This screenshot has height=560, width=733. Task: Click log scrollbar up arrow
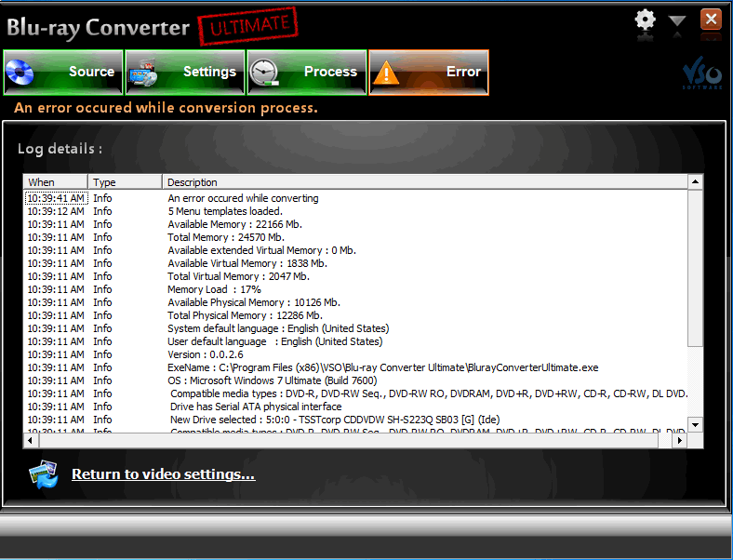pyautogui.click(x=695, y=181)
